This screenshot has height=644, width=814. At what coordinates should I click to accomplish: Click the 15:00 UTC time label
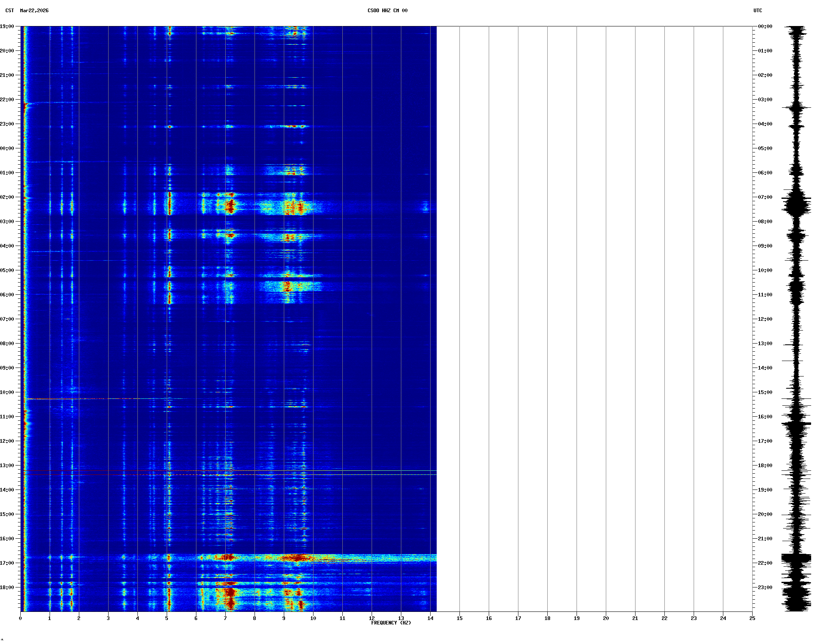tap(765, 392)
